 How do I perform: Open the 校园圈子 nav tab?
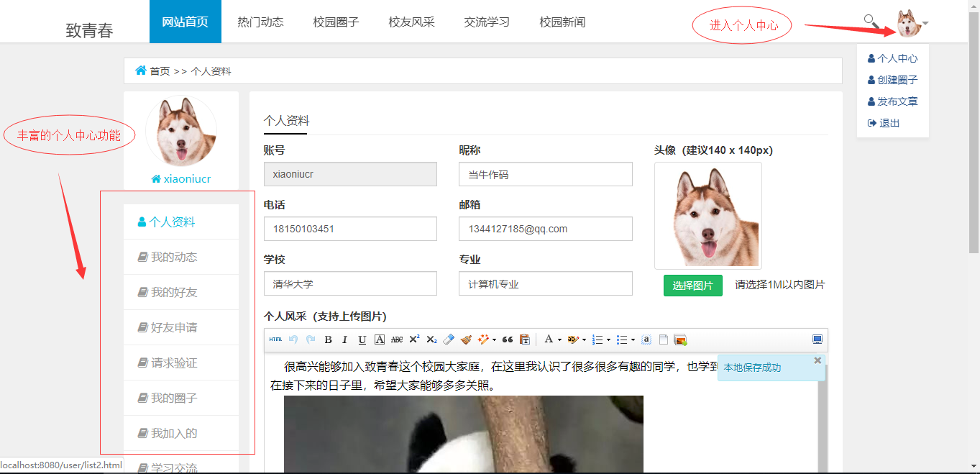coord(336,22)
